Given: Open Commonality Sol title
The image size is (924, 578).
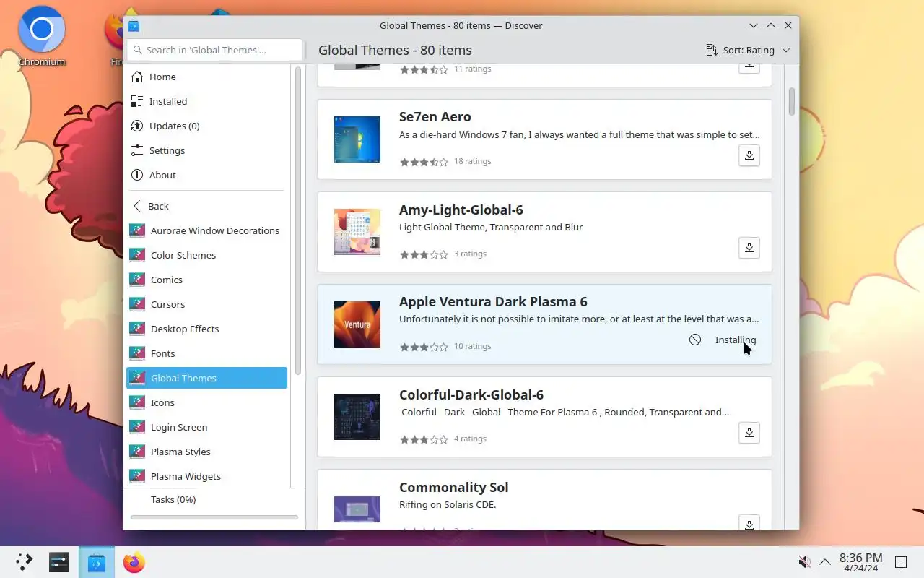Looking at the screenshot, I should tap(454, 487).
